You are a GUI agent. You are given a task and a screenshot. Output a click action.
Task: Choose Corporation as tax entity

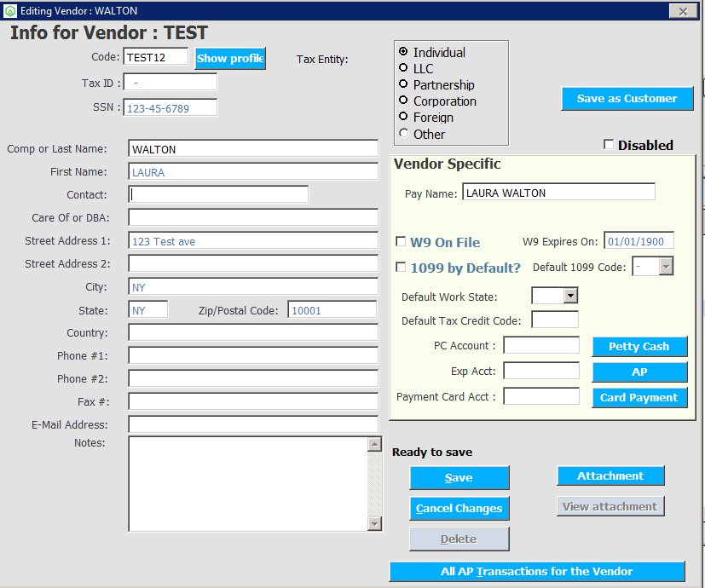(x=403, y=101)
